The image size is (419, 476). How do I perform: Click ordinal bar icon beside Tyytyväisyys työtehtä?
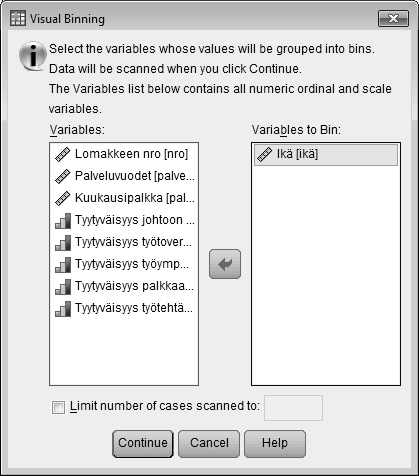pos(63,309)
